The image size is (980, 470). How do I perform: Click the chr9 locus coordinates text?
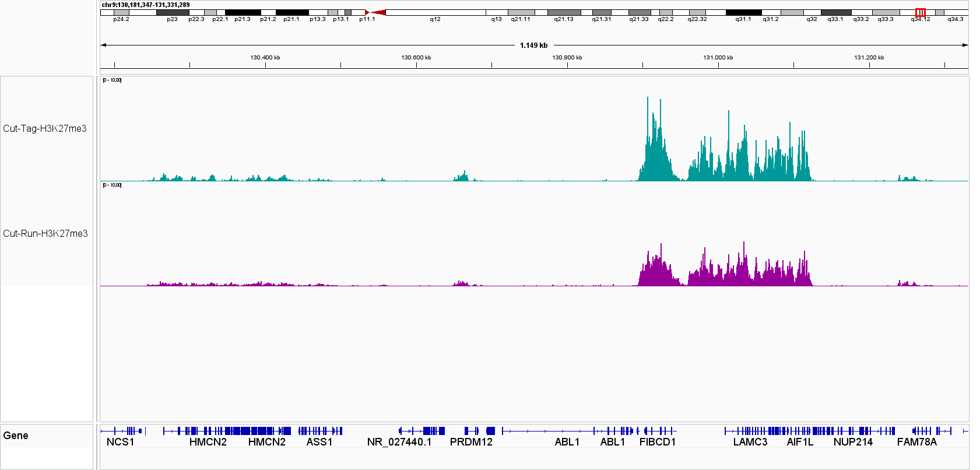pos(146,5)
